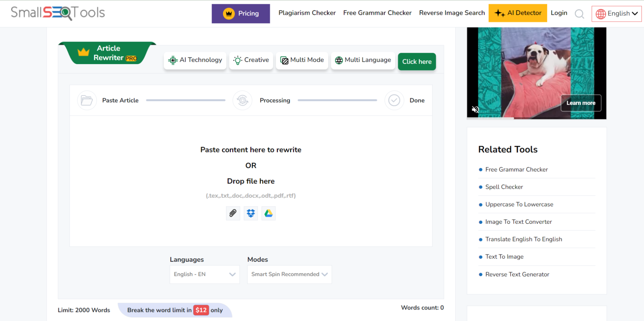Attach a file with the paperclip icon
The width and height of the screenshot is (644, 321).
[233, 213]
